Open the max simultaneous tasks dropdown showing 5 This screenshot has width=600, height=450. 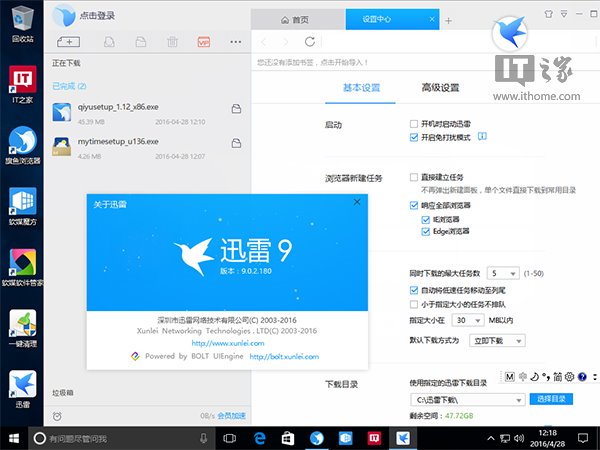click(503, 273)
